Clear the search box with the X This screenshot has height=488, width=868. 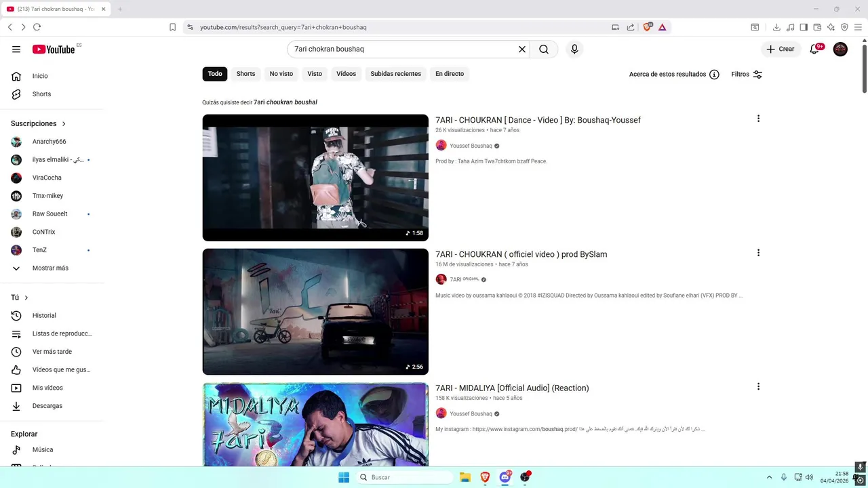click(522, 49)
